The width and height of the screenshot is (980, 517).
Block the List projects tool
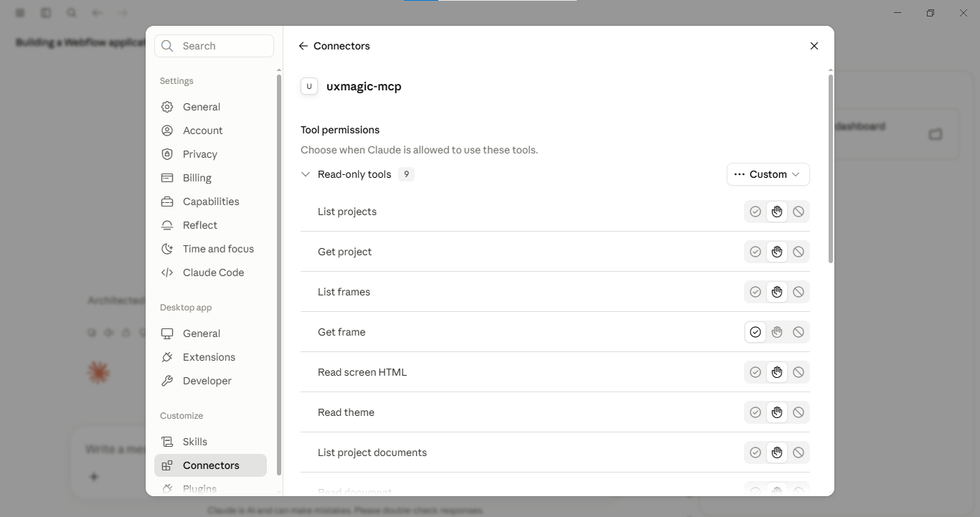click(x=798, y=212)
